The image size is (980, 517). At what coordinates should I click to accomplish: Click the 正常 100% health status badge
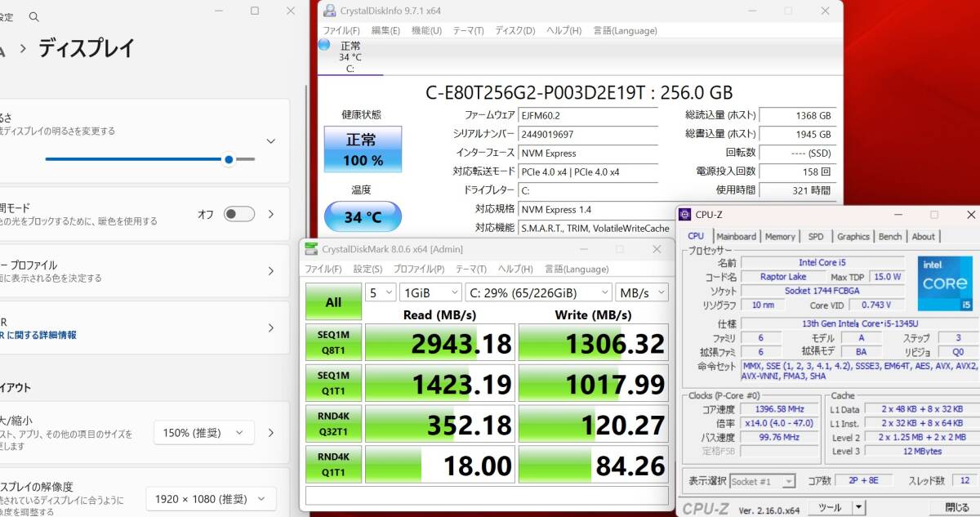(x=362, y=149)
